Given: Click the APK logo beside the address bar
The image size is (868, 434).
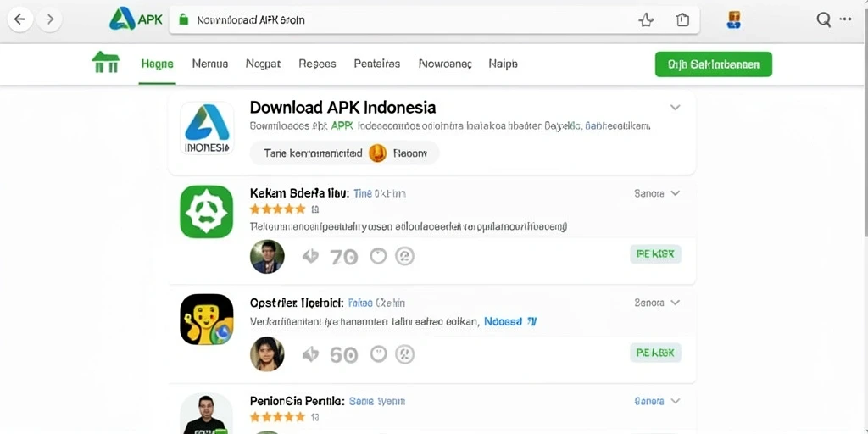Looking at the screenshot, I should point(136,20).
